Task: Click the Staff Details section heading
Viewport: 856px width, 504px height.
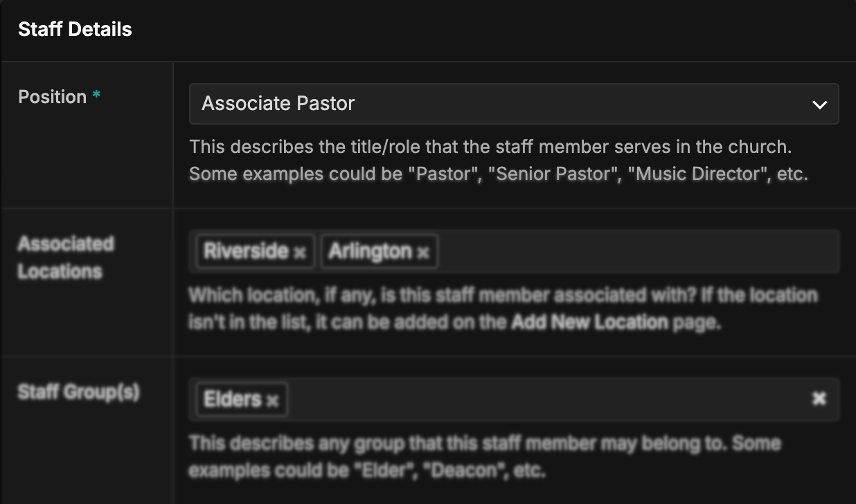Action: point(75,30)
